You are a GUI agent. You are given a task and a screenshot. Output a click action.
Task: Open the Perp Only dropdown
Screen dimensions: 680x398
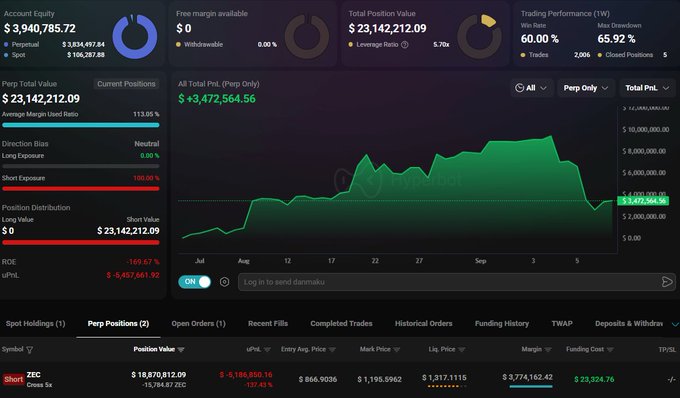pyautogui.click(x=585, y=88)
